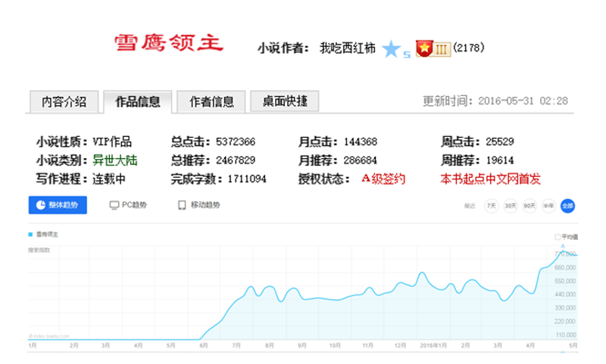This screenshot has width=606, height=364.
Task: Click the blue star level icon
Action: tap(391, 49)
